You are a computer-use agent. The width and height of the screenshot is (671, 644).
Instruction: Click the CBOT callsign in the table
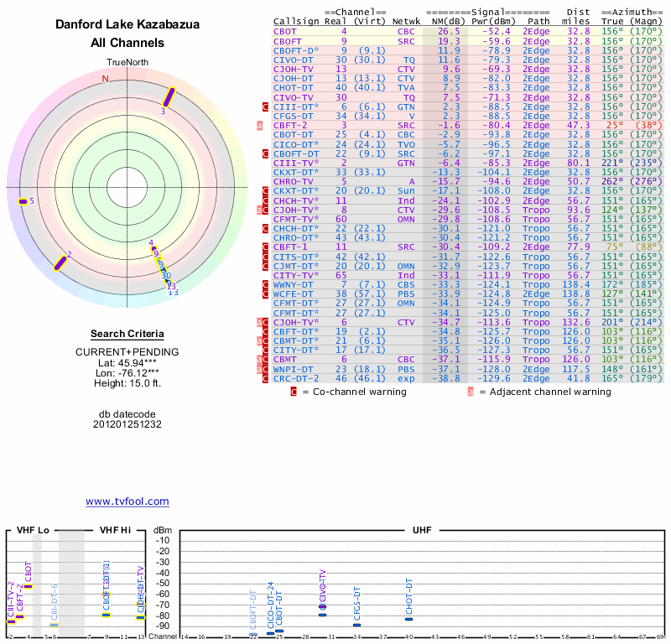point(287,31)
